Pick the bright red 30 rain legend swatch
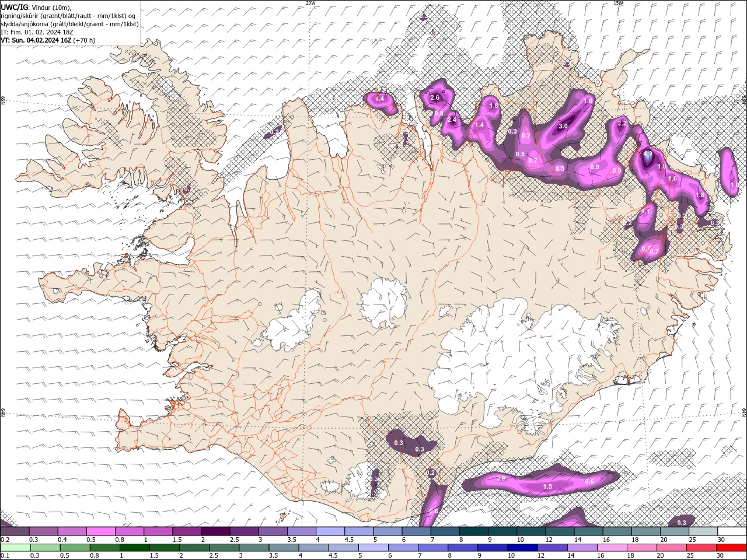747x560 pixels. (732, 548)
